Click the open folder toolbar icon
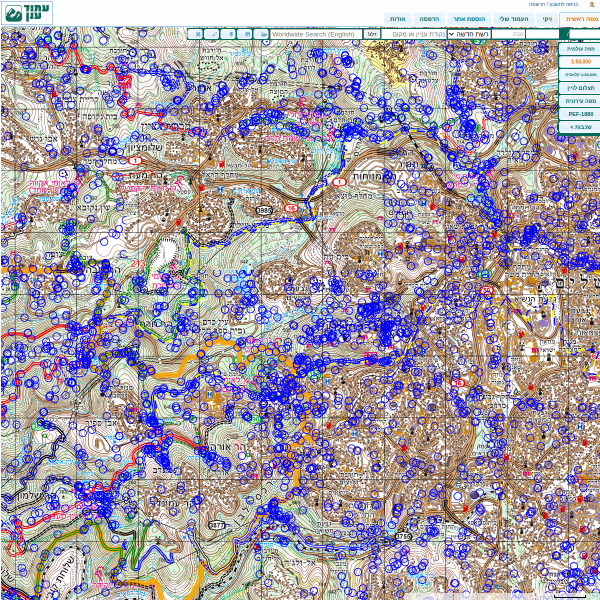Screen dimensions: 600x600 pos(261,34)
